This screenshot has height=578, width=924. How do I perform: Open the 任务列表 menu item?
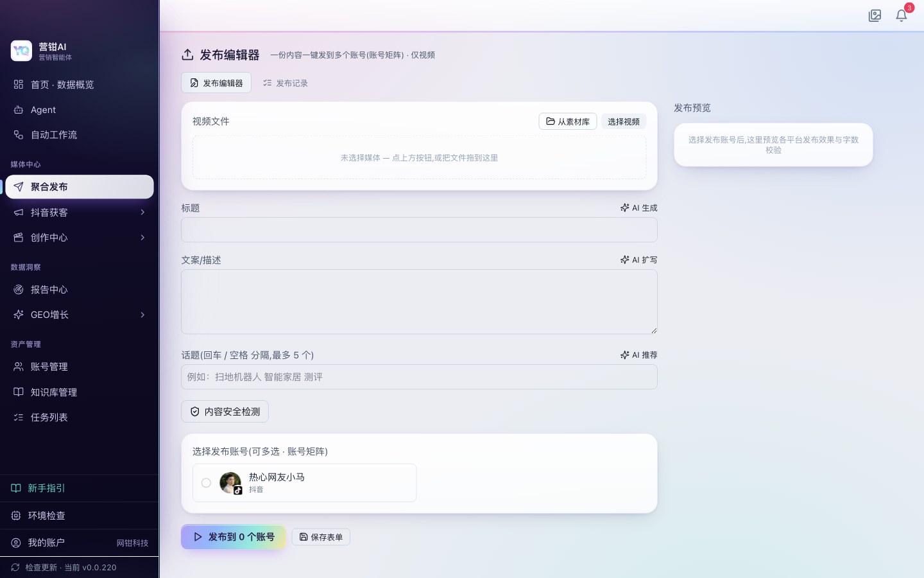click(x=80, y=417)
